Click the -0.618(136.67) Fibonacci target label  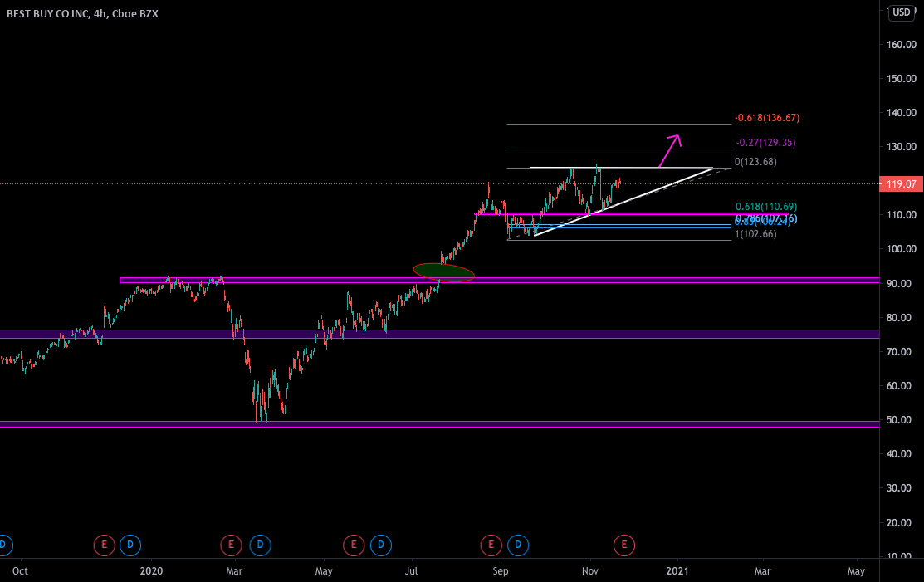(x=767, y=118)
